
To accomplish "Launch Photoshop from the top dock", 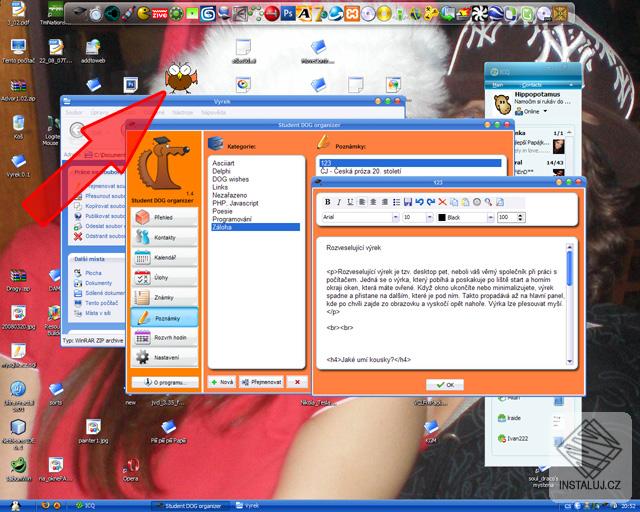I will (288, 14).
